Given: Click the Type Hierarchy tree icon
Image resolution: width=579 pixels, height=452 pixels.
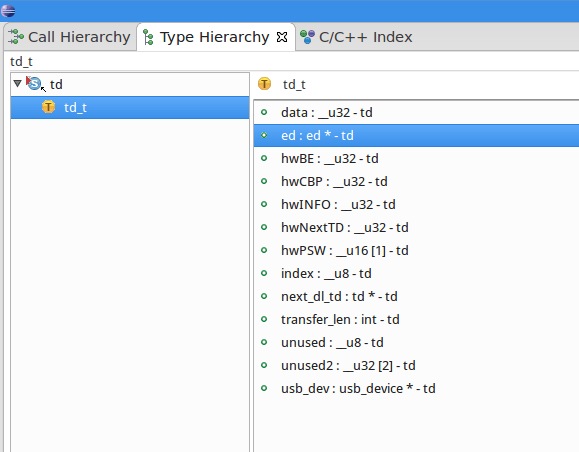Looking at the screenshot, I should pyautogui.click(x=148, y=37).
